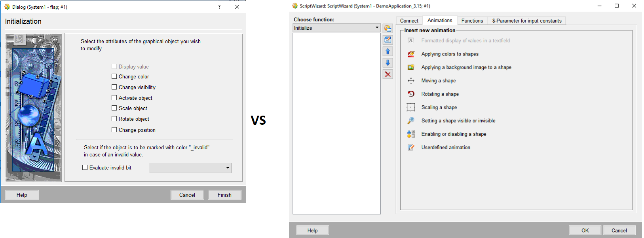Open '$-Parameter for input constants' tab

(x=527, y=21)
